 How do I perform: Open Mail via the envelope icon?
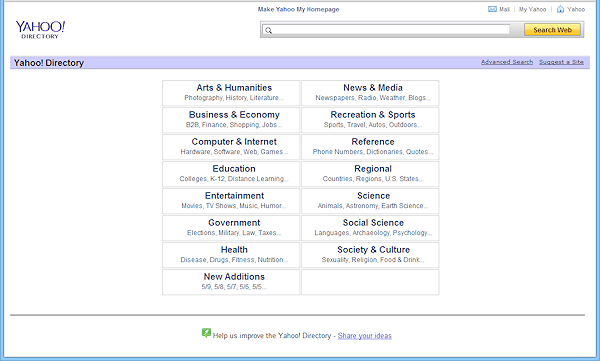pos(492,9)
